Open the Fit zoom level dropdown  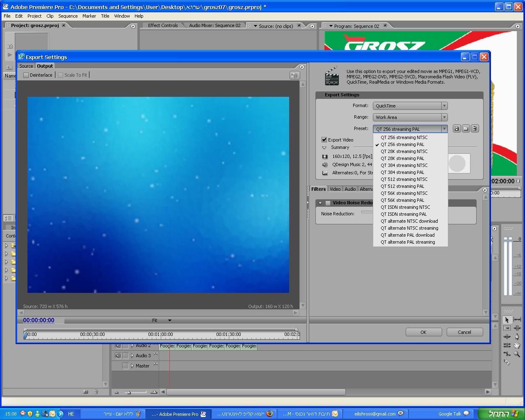point(162,320)
